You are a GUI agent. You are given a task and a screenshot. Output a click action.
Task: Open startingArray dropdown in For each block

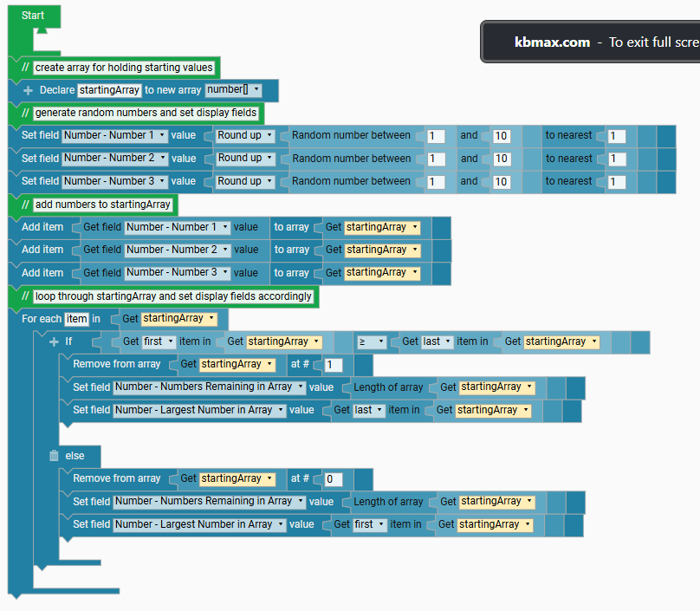(179, 318)
